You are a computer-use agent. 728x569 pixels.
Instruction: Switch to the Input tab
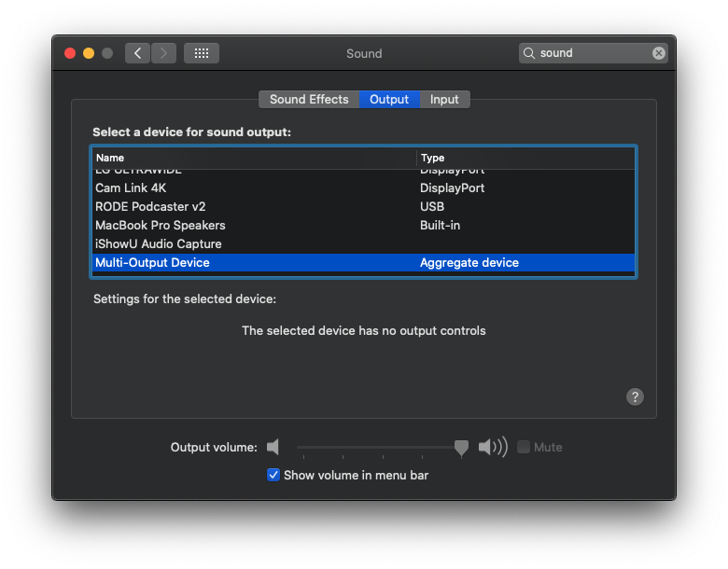click(444, 99)
